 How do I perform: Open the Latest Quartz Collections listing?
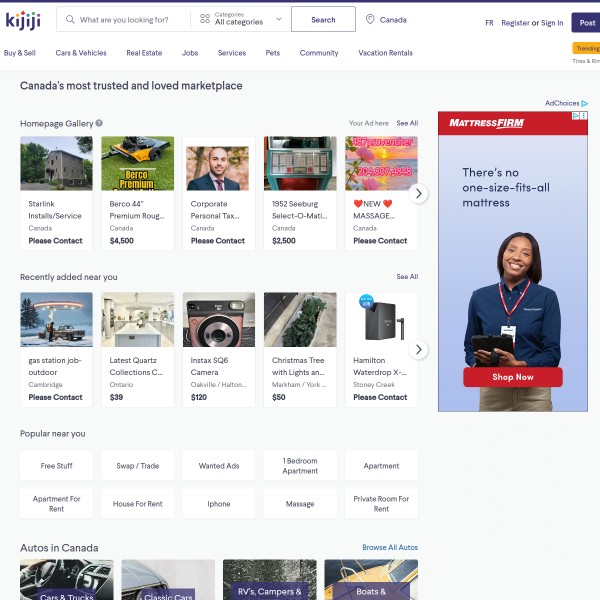click(x=137, y=349)
